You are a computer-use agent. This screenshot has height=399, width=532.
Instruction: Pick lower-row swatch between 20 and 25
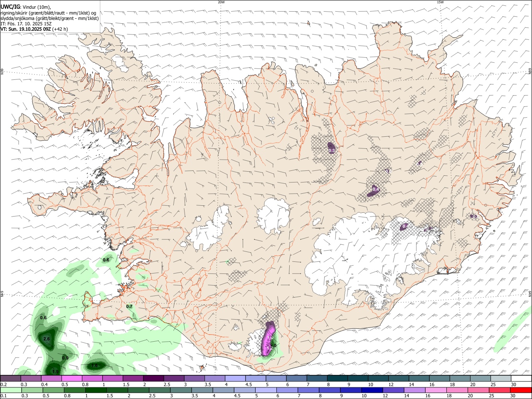click(478, 390)
